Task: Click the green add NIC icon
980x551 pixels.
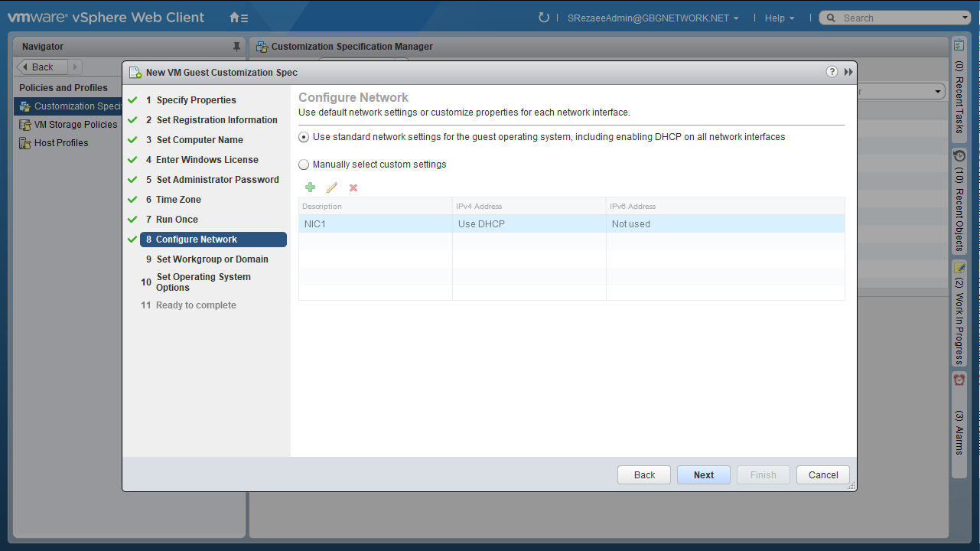Action: [310, 187]
